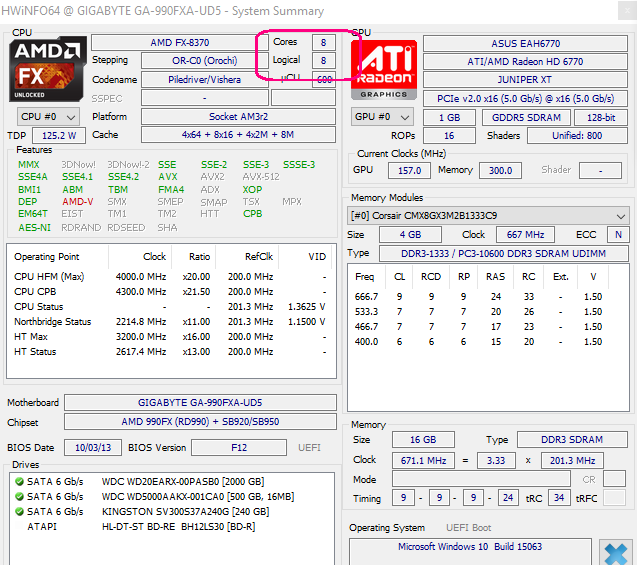Viewport: 637px width, 565px height.
Task: Click the BIOS Version F12 field
Action: (239, 448)
